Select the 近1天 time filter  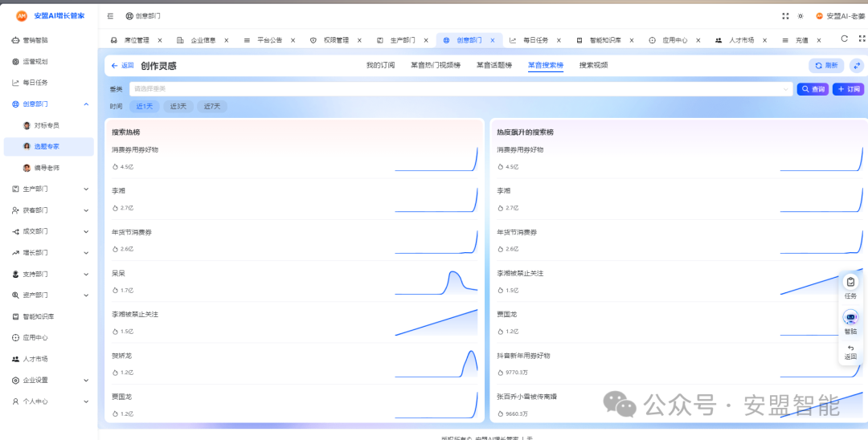(x=145, y=106)
